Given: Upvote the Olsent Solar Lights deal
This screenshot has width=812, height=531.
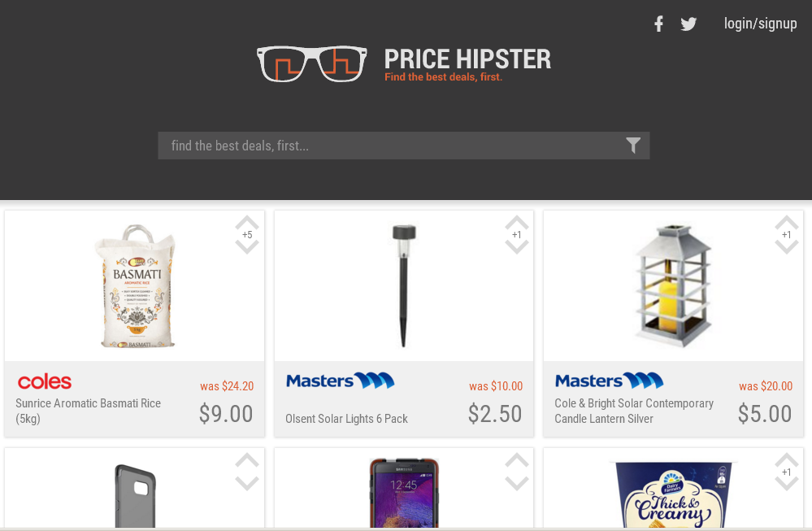Looking at the screenshot, I should [x=517, y=222].
